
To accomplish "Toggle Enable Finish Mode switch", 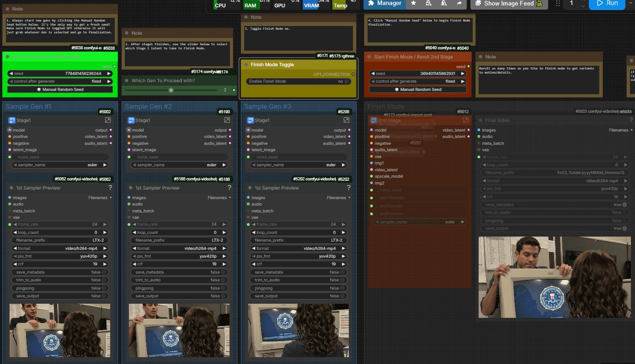I will (347, 81).
